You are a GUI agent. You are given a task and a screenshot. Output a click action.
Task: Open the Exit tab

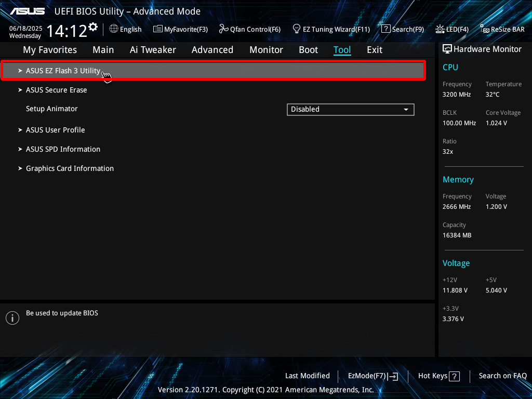[375, 50]
